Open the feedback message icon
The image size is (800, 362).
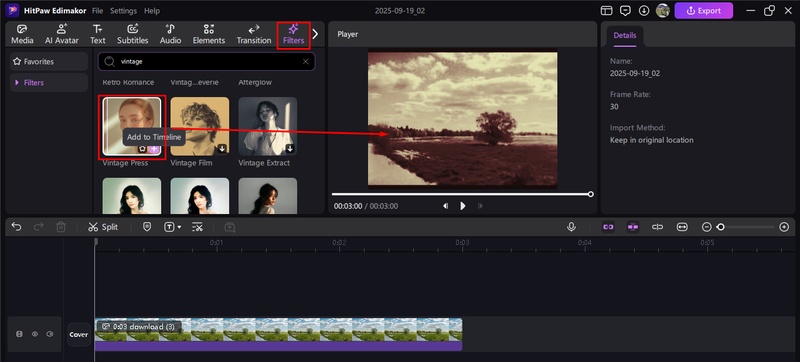click(625, 11)
